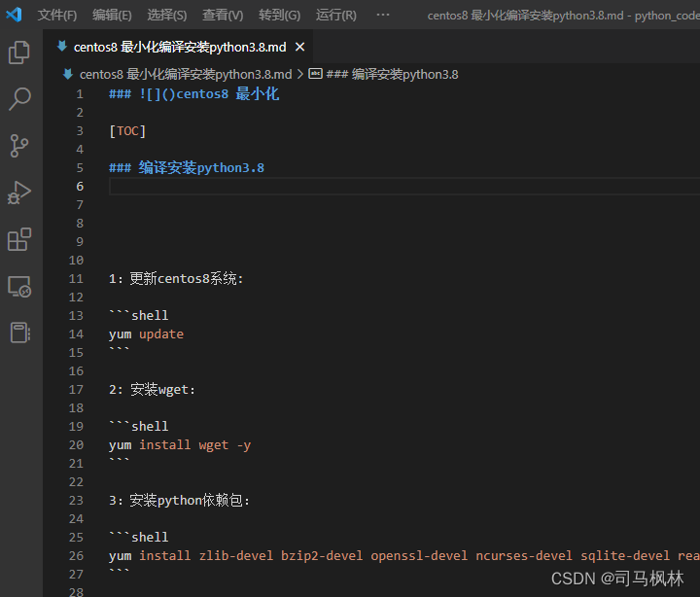Screen dimensions: 700x597
Task: Click the 'yum install zlib-devel' line 26
Action: coord(404,555)
